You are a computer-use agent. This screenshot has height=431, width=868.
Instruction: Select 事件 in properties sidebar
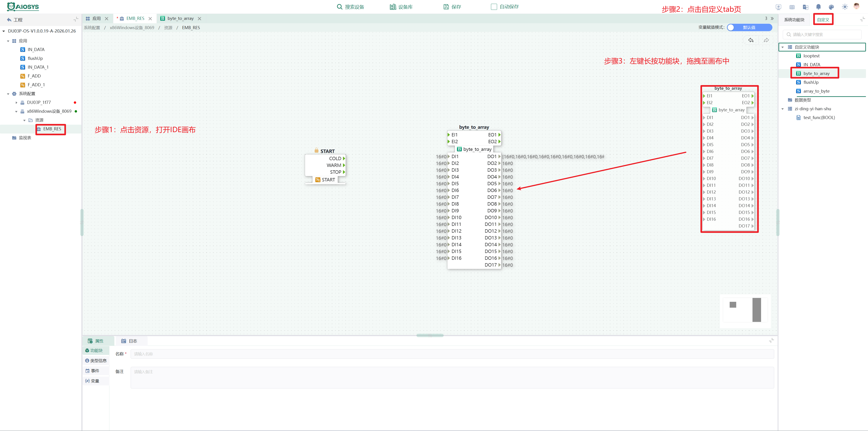(x=96, y=371)
